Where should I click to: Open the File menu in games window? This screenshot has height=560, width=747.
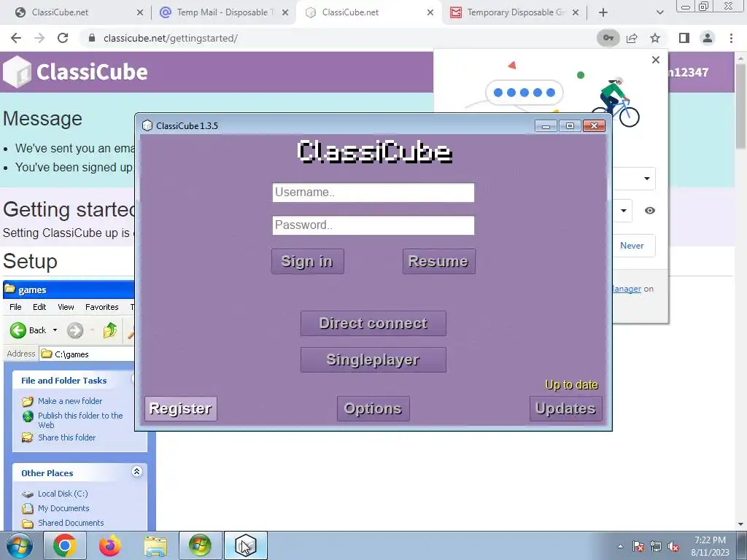coord(15,307)
